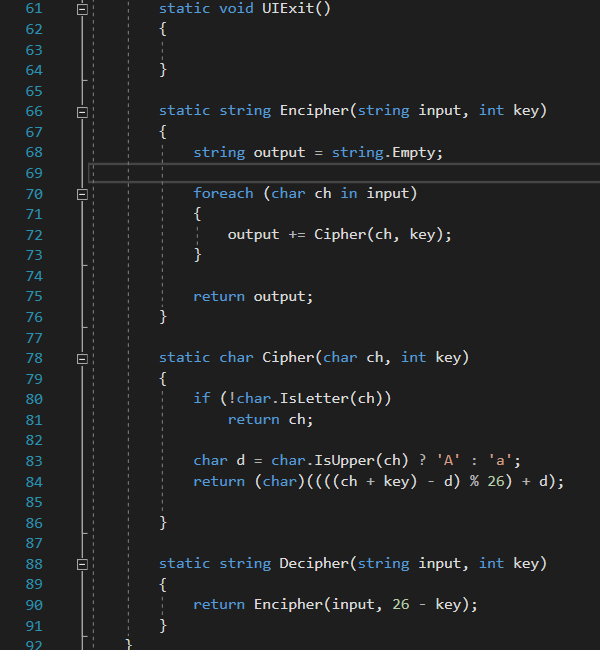Click 'return ch;' on line 81
The width and height of the screenshot is (600, 650).
[x=270, y=419]
